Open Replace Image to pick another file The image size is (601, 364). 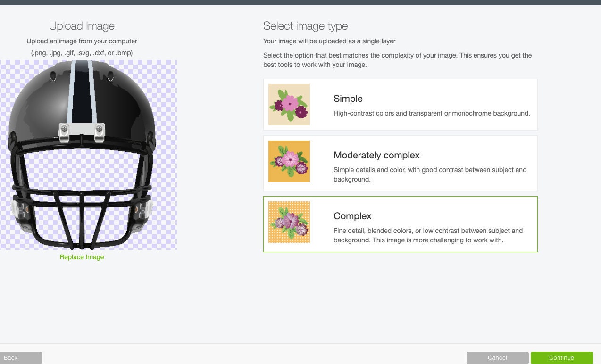(x=81, y=257)
